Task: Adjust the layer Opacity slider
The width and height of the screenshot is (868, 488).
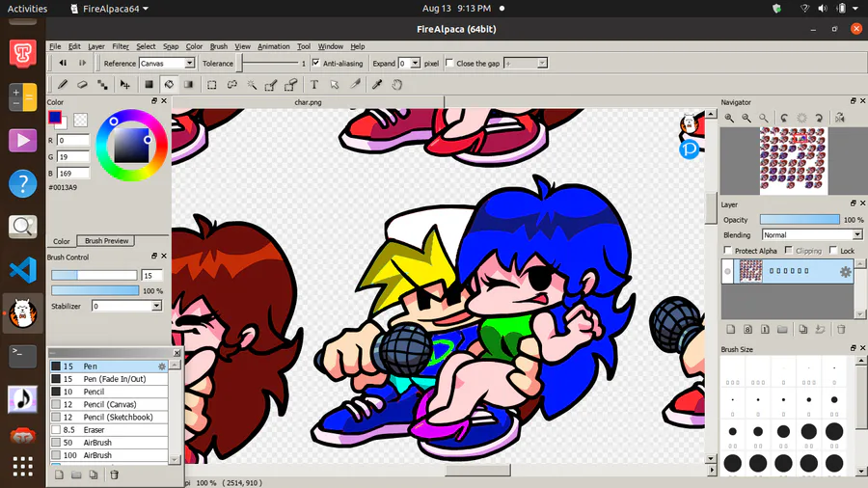Action: 800,220
